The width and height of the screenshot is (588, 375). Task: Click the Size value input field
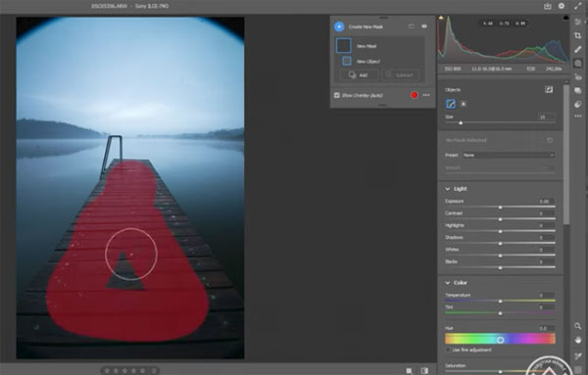point(546,117)
